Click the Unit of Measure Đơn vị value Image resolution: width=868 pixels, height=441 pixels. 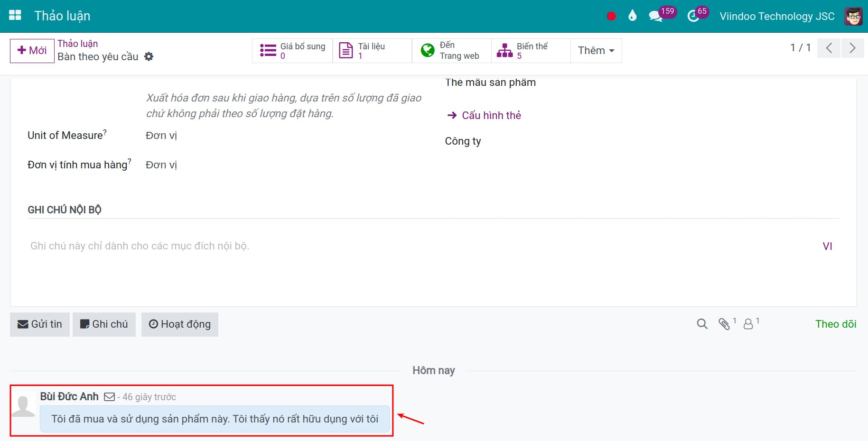[x=161, y=136]
